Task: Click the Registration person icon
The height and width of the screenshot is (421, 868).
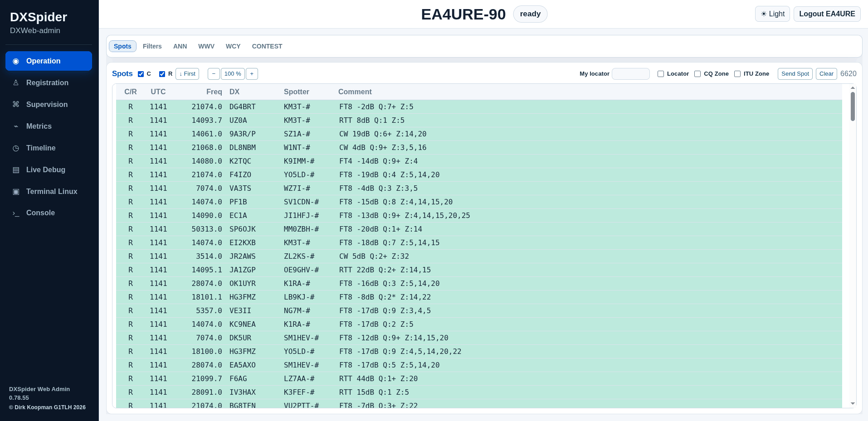Action: pos(16,83)
